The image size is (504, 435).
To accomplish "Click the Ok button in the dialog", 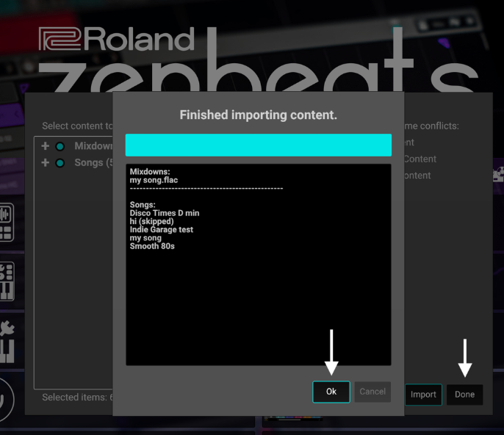I will pyautogui.click(x=331, y=392).
